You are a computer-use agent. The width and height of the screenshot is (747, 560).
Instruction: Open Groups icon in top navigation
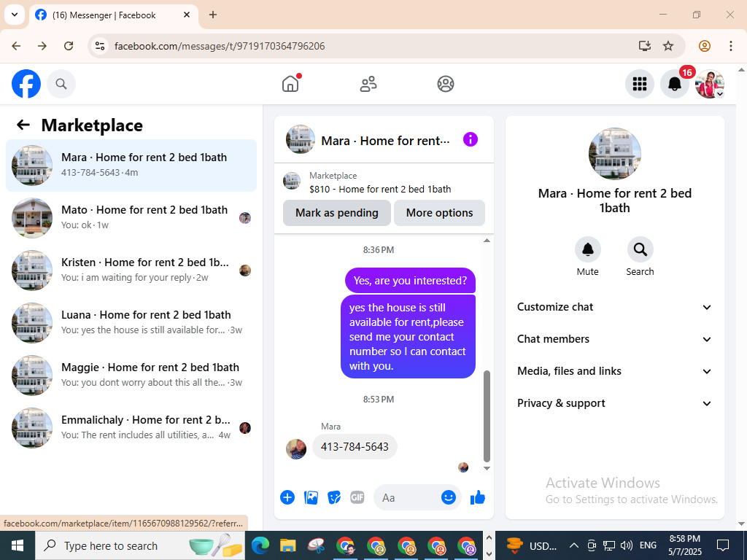(x=446, y=84)
